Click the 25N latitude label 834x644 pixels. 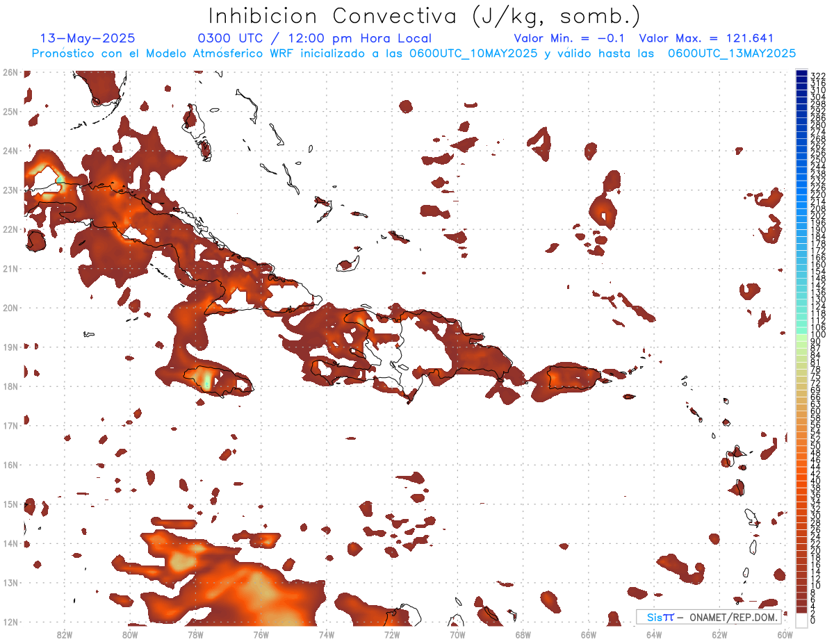10,111
